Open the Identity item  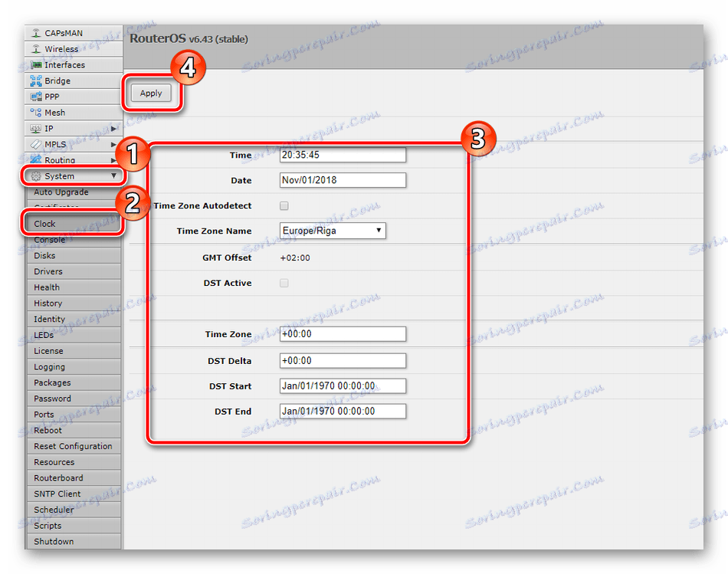coord(74,319)
